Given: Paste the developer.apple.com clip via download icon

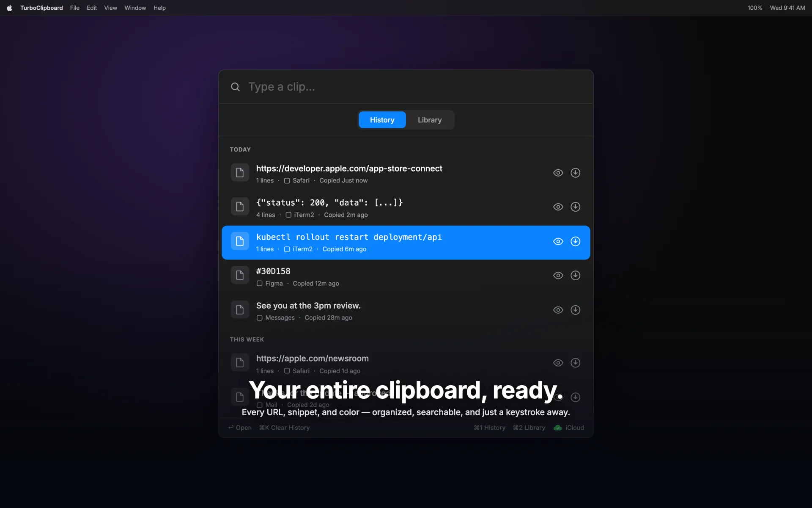Looking at the screenshot, I should tap(575, 173).
